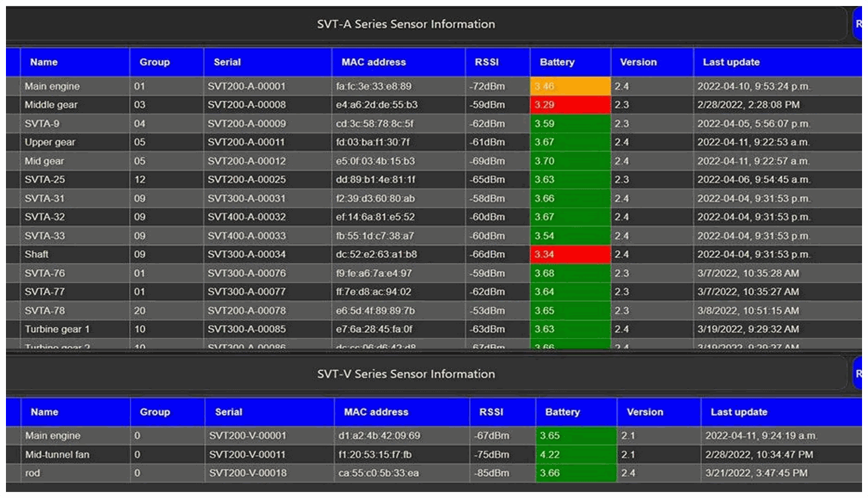
Task: Click group value 12 in SVTA-25 row
Action: tap(140, 180)
